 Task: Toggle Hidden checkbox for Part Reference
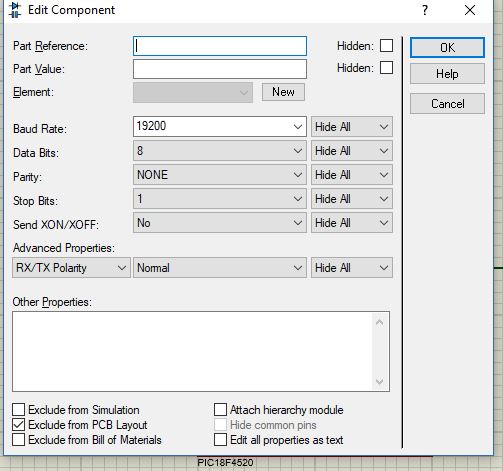[386, 46]
